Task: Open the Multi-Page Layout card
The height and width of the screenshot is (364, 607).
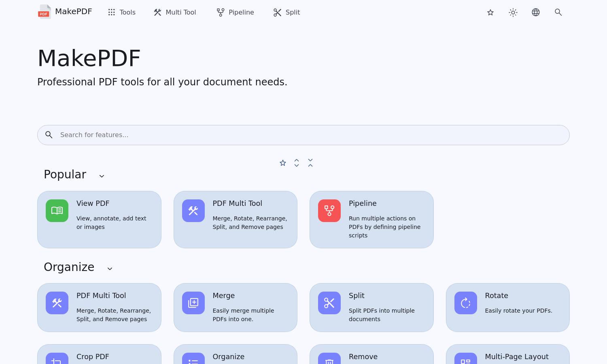Action: 508,354
